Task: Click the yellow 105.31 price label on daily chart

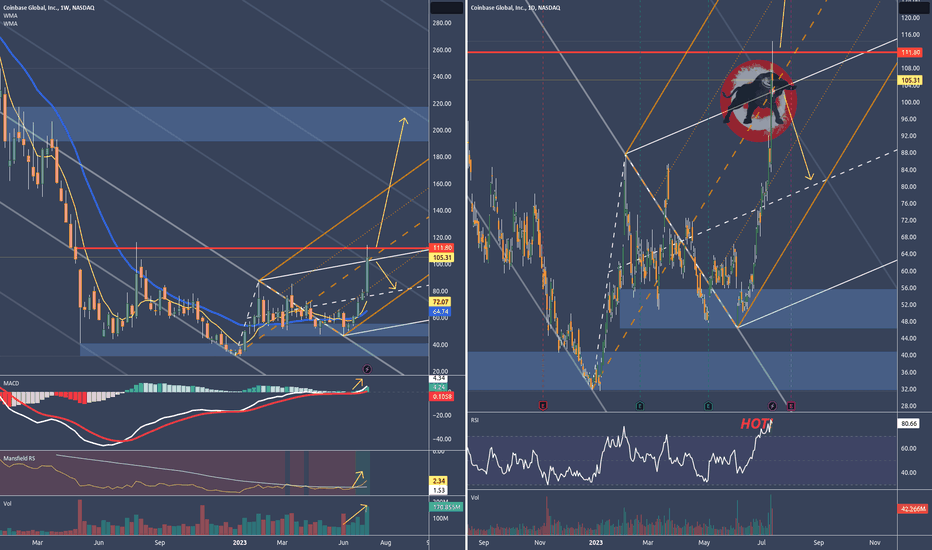Action: (x=910, y=80)
